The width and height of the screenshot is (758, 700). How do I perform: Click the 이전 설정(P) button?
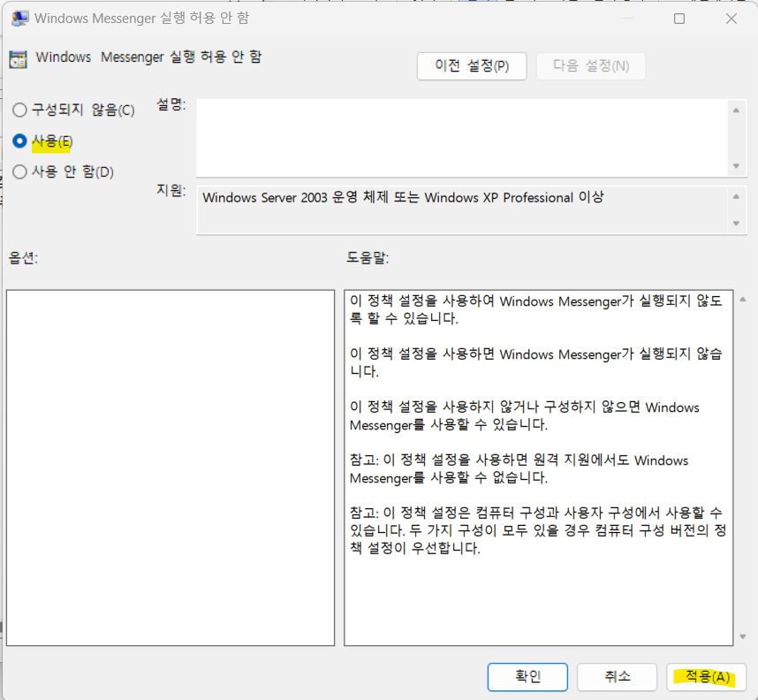(472, 65)
